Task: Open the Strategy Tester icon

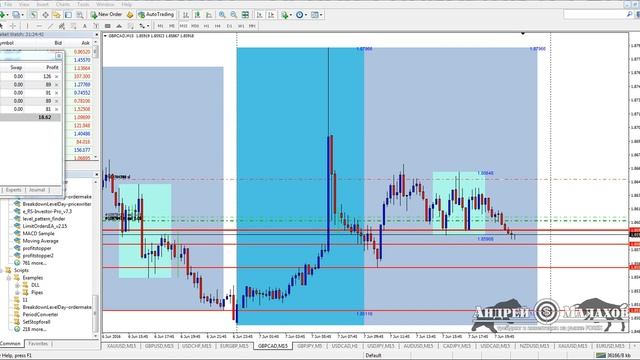Action: pos(80,15)
